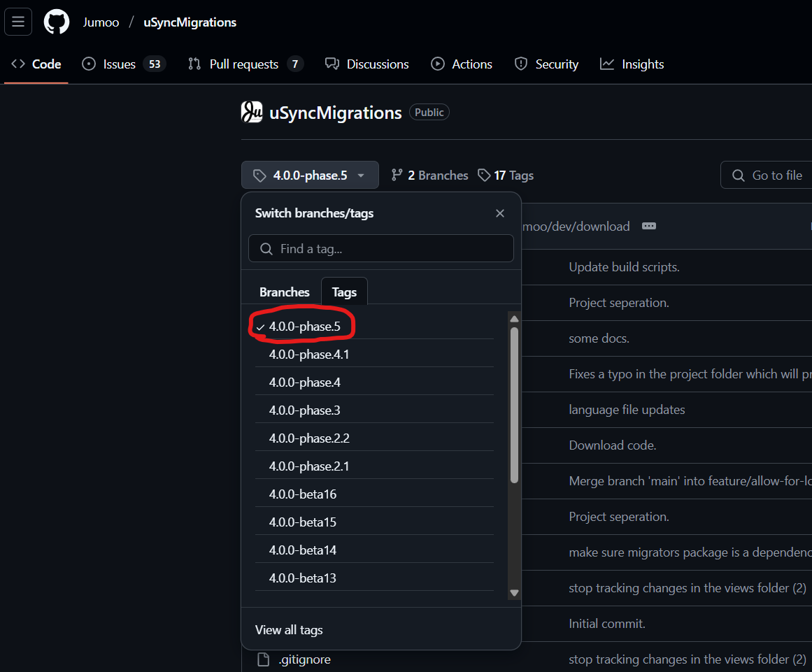View the 2 Branches link
This screenshot has width=812, height=672.
[429, 176]
